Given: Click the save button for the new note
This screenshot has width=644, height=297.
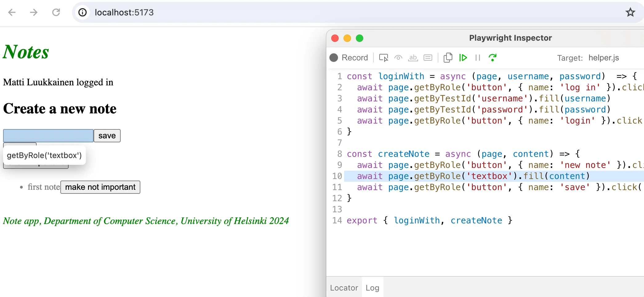Looking at the screenshot, I should click(107, 136).
